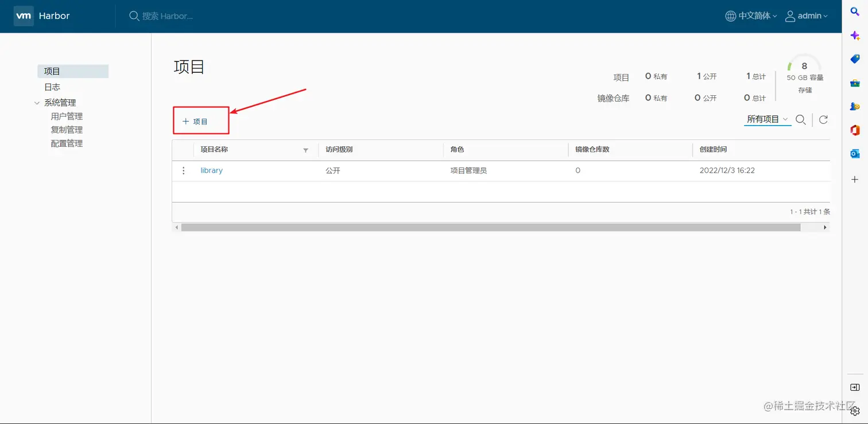Click the hide sidebar panel icon
The image size is (868, 424).
(x=855, y=387)
